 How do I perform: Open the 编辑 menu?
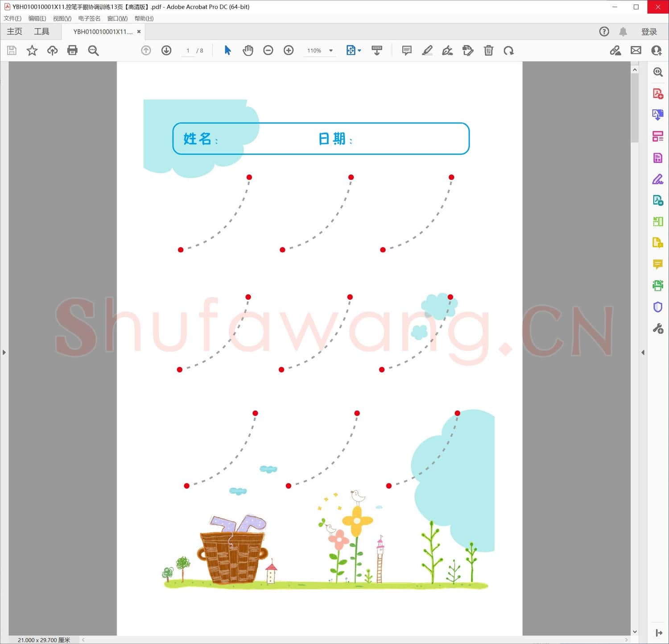(37, 18)
